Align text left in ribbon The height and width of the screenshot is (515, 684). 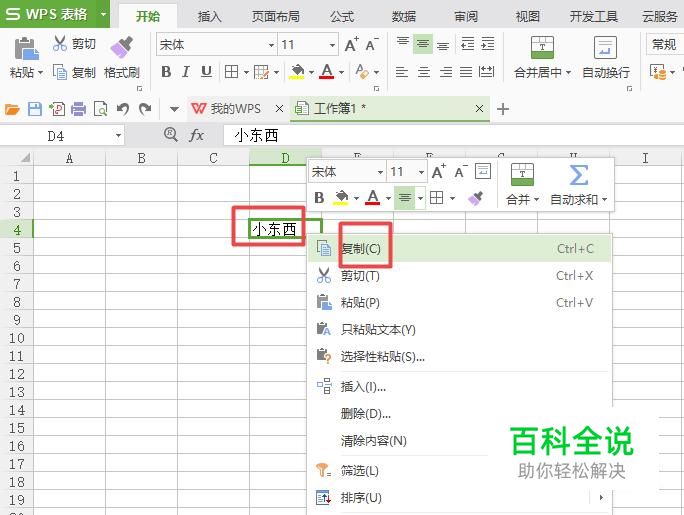[402, 72]
